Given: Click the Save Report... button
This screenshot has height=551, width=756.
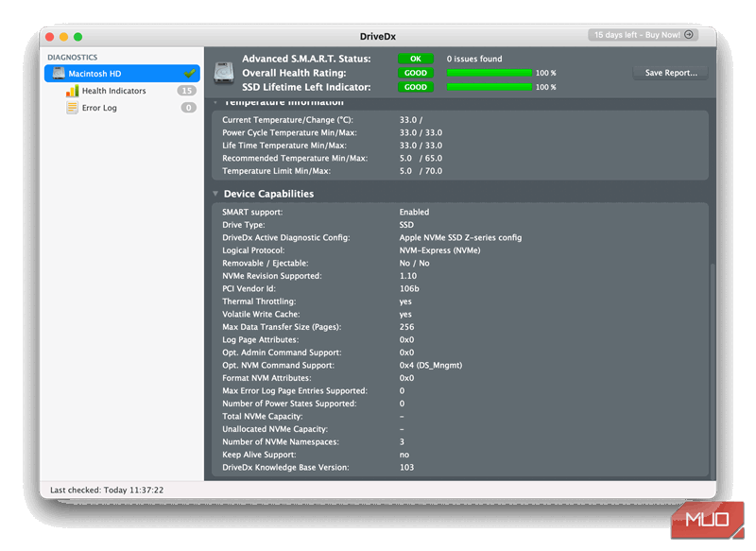Looking at the screenshot, I should tap(671, 73).
